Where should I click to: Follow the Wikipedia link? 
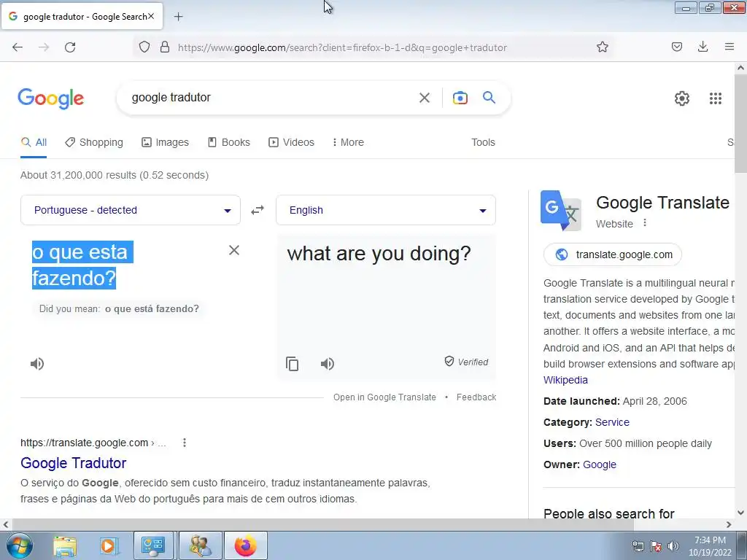tap(565, 380)
